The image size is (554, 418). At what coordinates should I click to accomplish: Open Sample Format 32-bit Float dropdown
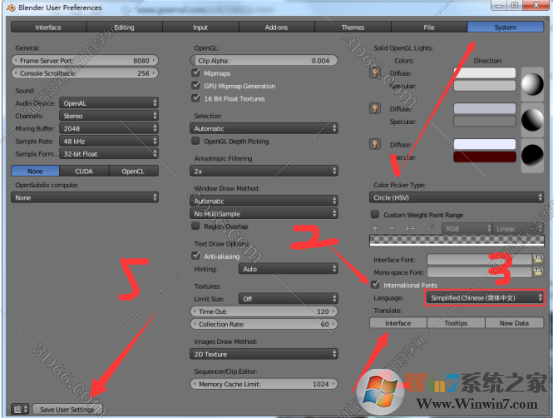[109, 154]
